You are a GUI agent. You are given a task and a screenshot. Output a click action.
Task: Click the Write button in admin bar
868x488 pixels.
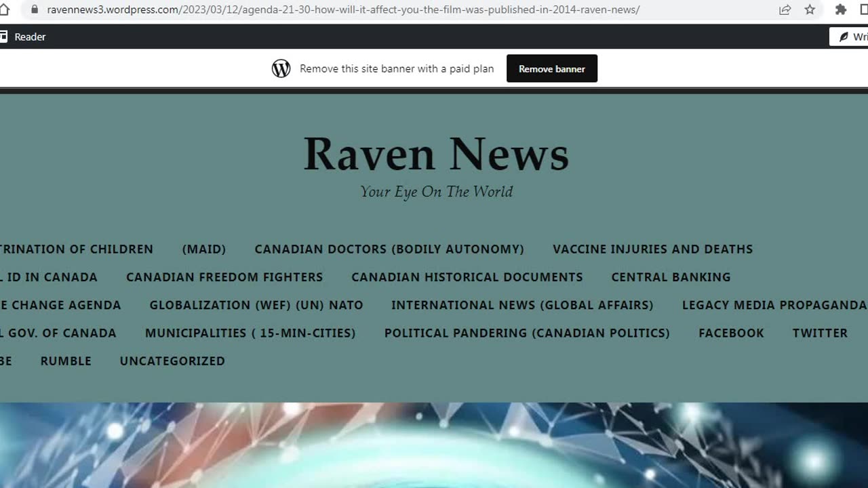coord(849,37)
